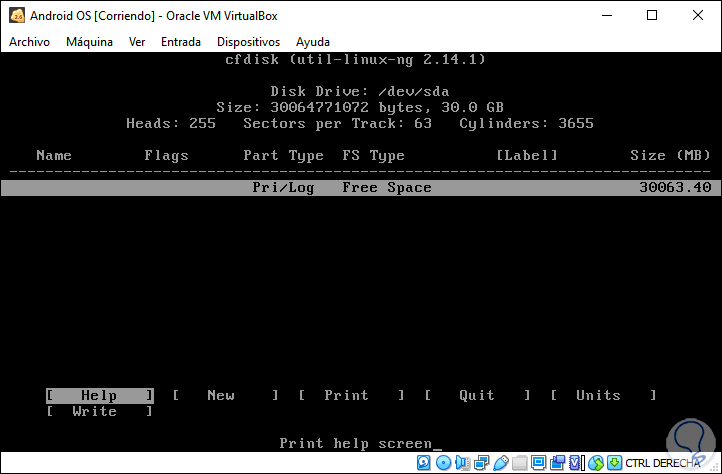This screenshot has width=722, height=474.
Task: Select the Units option in cfdisk
Action: pos(603,395)
